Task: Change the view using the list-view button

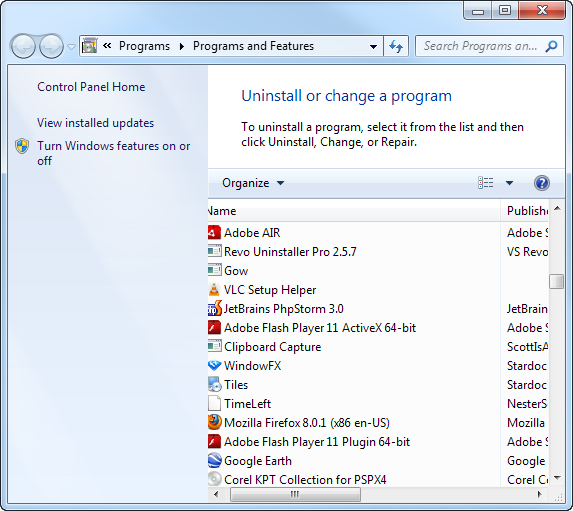Action: click(486, 183)
